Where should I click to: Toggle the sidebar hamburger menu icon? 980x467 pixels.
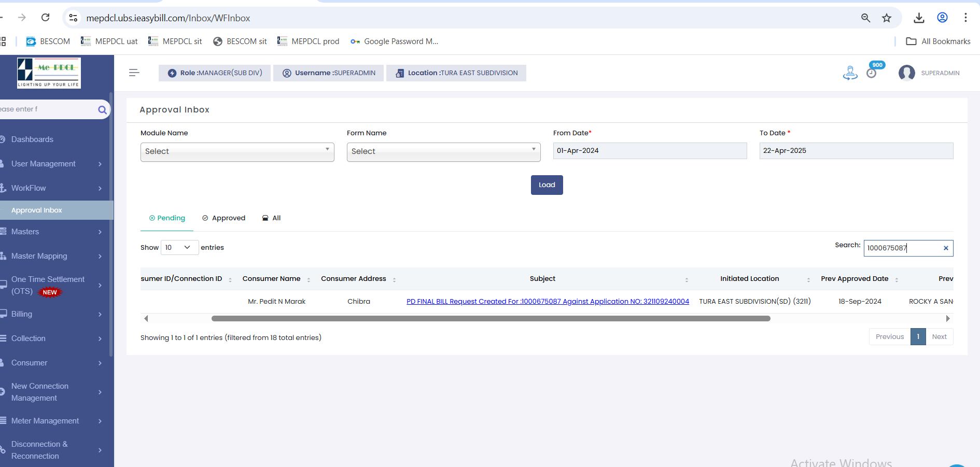click(134, 73)
